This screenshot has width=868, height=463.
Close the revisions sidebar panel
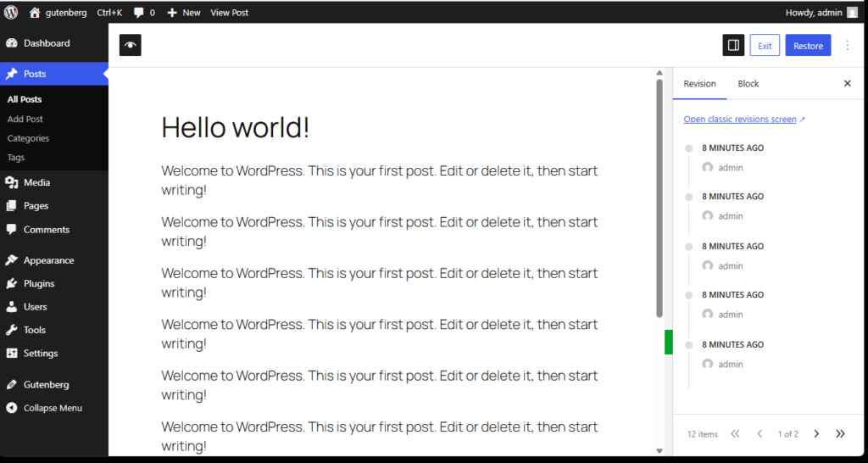pyautogui.click(x=847, y=84)
